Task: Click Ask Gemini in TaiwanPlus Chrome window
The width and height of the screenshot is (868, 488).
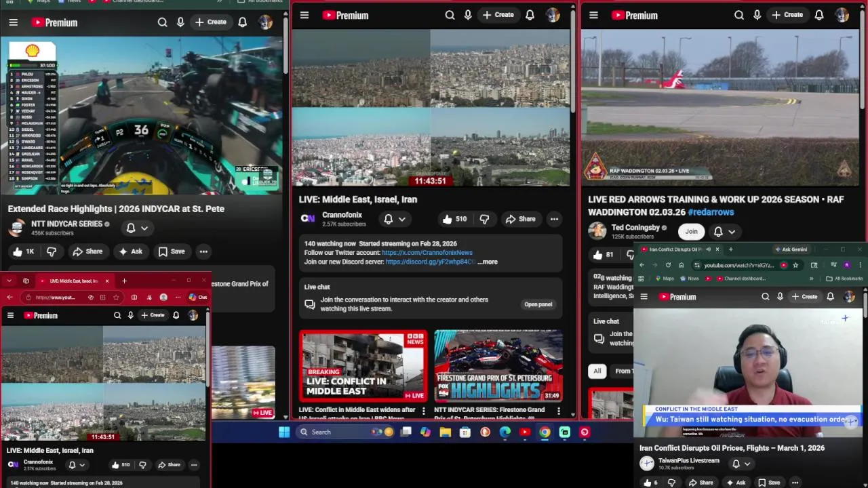Action: click(791, 249)
